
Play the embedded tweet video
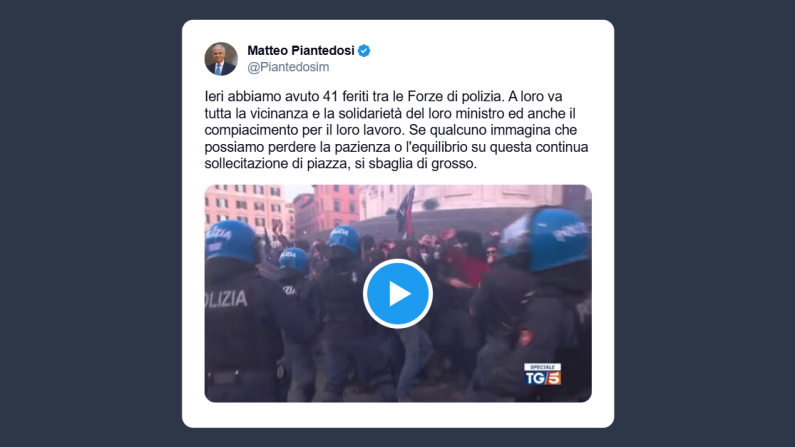click(x=398, y=293)
